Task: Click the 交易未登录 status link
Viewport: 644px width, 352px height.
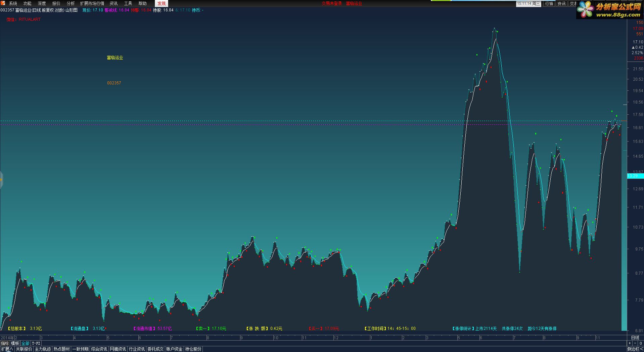Action: (332, 3)
